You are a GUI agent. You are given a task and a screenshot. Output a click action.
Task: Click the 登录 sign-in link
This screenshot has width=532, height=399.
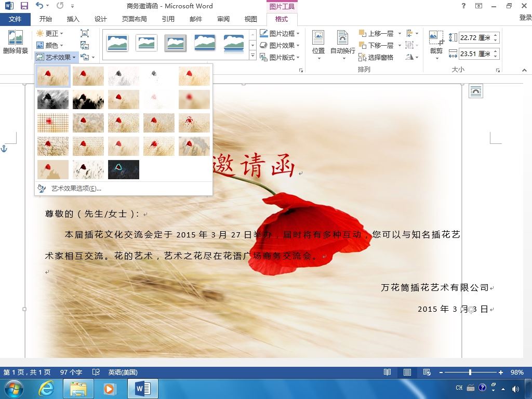pyautogui.click(x=525, y=18)
